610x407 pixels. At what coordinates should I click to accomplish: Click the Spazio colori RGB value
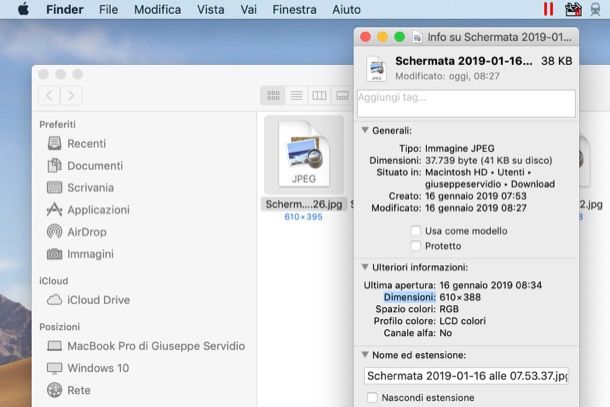449,309
